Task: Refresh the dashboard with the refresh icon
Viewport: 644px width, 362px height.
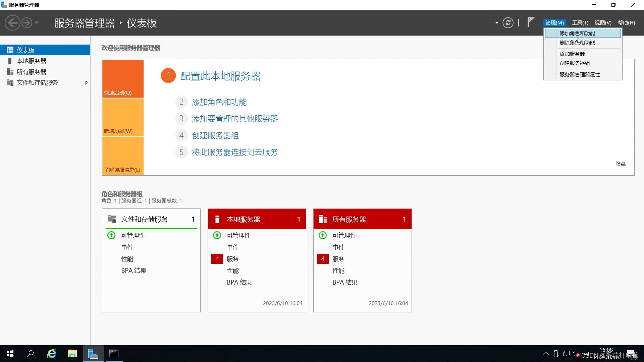Action: click(x=508, y=23)
